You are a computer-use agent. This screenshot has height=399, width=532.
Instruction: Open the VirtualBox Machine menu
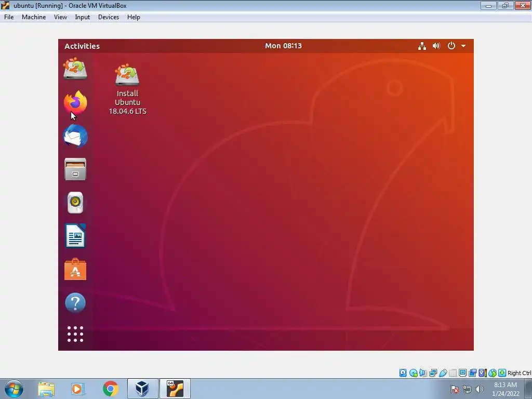click(x=34, y=17)
